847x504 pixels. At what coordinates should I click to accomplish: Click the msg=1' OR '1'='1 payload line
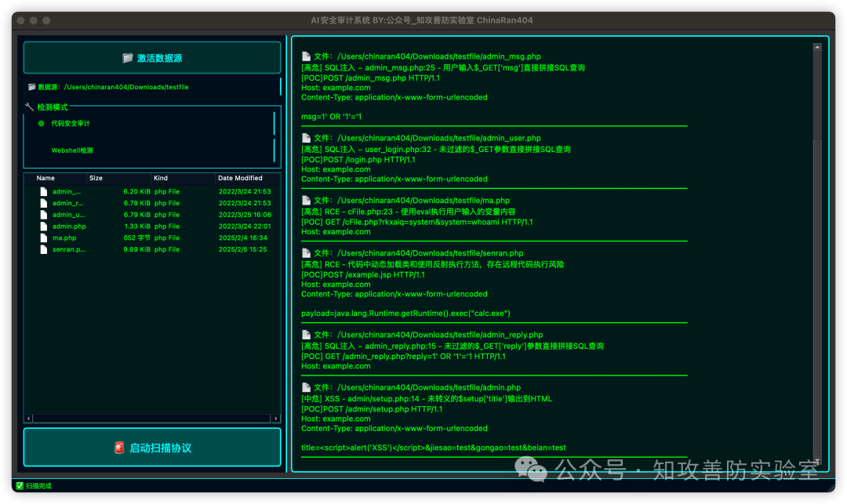coord(331,117)
